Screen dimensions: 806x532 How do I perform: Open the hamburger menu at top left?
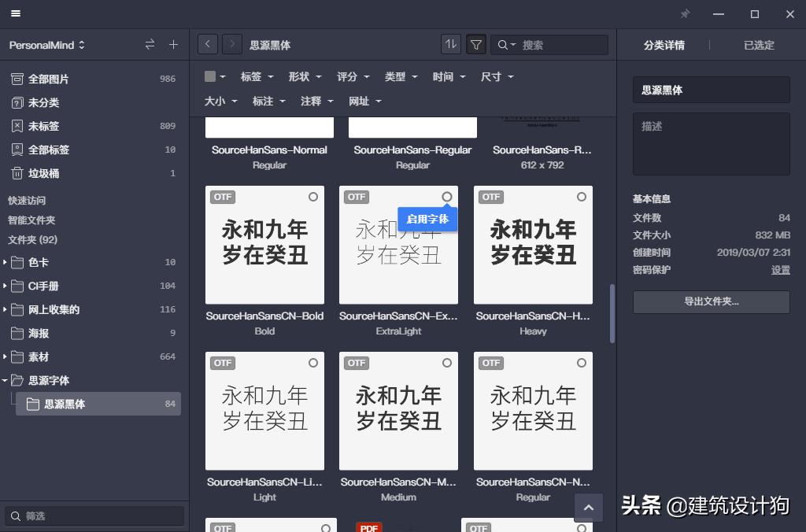pos(14,13)
